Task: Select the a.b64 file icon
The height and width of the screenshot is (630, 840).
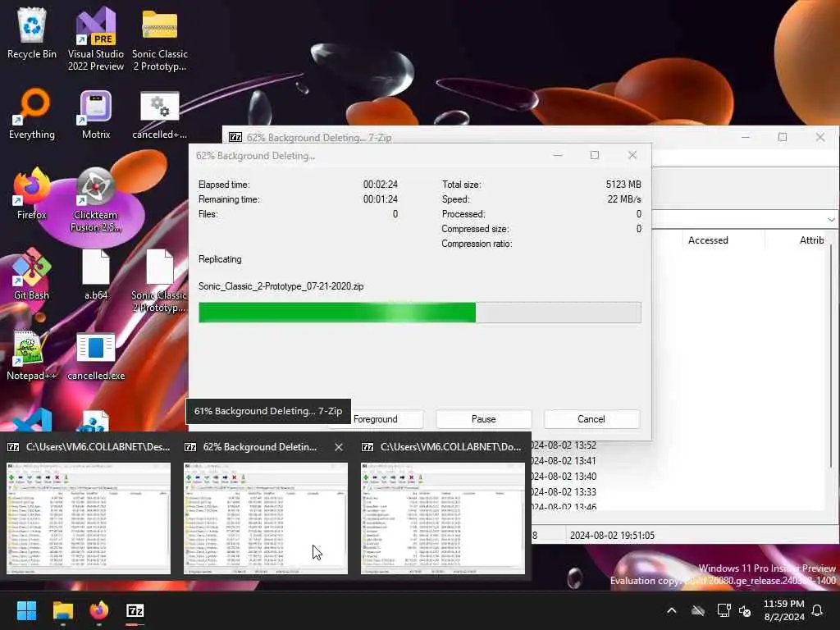Action: pos(96,274)
